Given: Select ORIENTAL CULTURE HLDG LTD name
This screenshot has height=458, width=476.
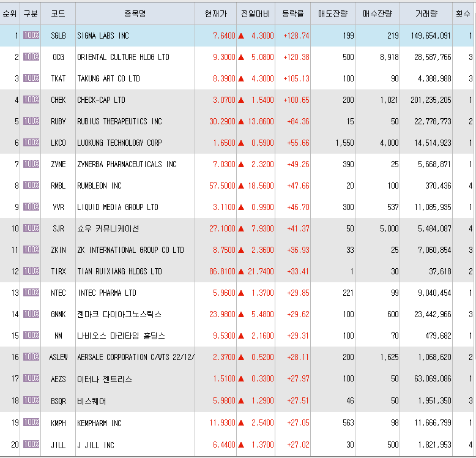Looking at the screenshot, I should (x=123, y=57).
